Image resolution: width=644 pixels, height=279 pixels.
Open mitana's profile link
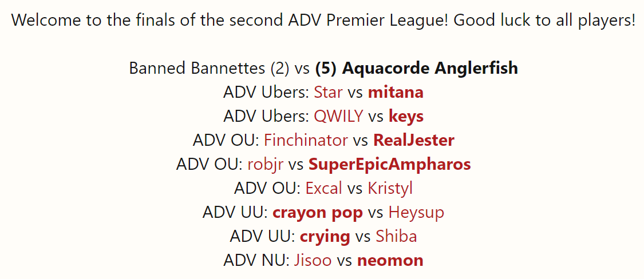[x=396, y=93]
